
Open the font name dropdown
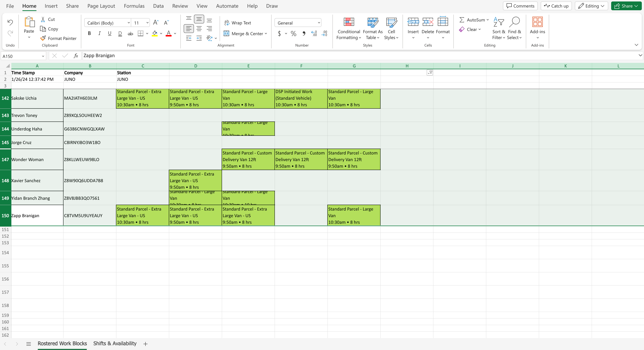coord(128,23)
